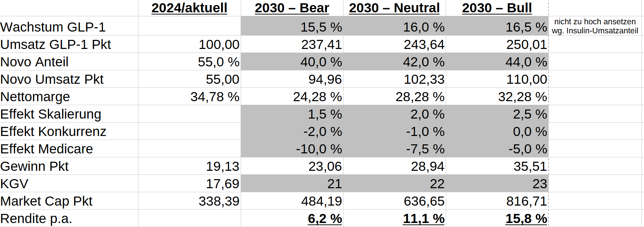Click the "2024/aktuell" column header
The width and height of the screenshot is (644, 227).
pos(189,8)
